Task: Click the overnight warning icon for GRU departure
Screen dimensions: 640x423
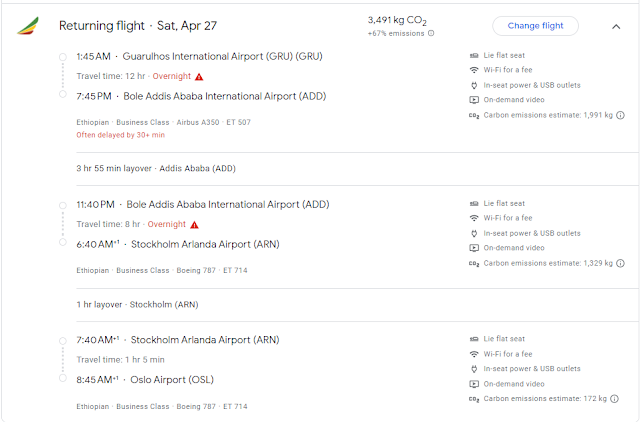Action: pyautogui.click(x=199, y=76)
